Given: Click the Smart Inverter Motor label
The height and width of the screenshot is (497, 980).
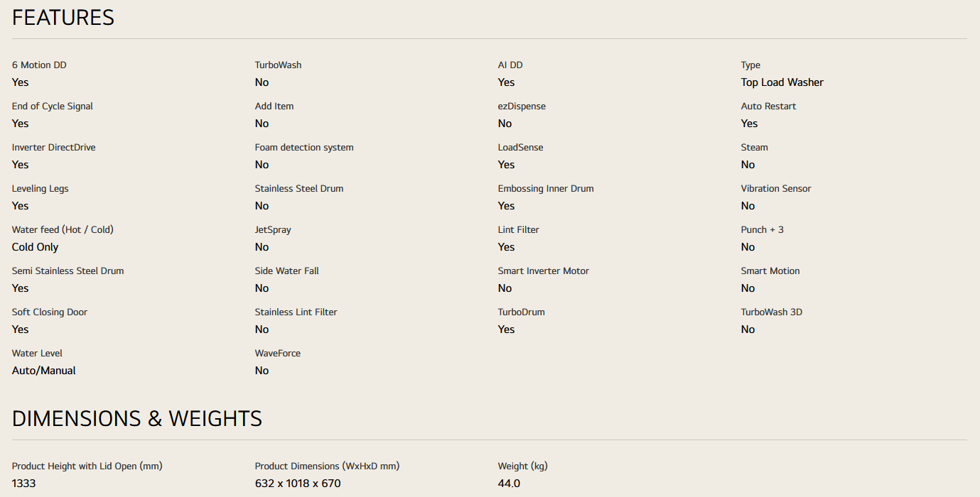Looking at the screenshot, I should 543,271.
